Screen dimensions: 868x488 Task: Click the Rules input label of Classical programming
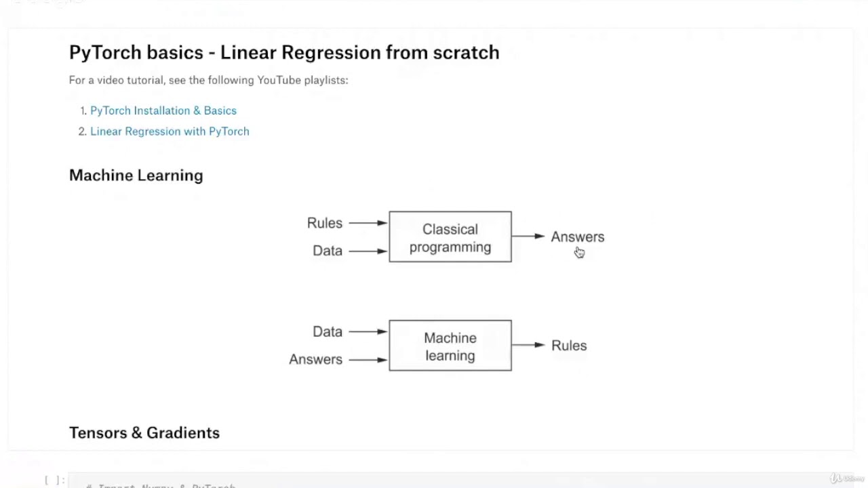point(325,223)
